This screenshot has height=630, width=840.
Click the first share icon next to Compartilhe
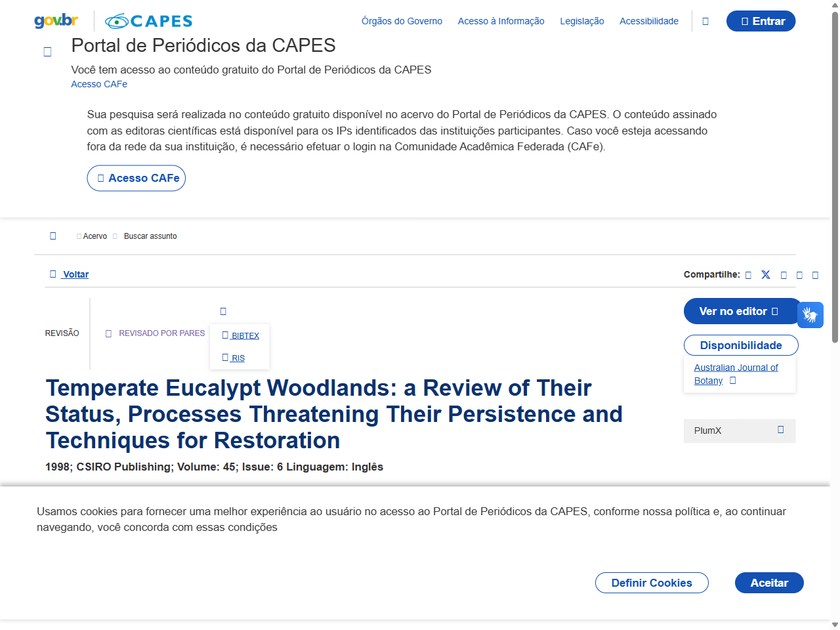click(748, 275)
